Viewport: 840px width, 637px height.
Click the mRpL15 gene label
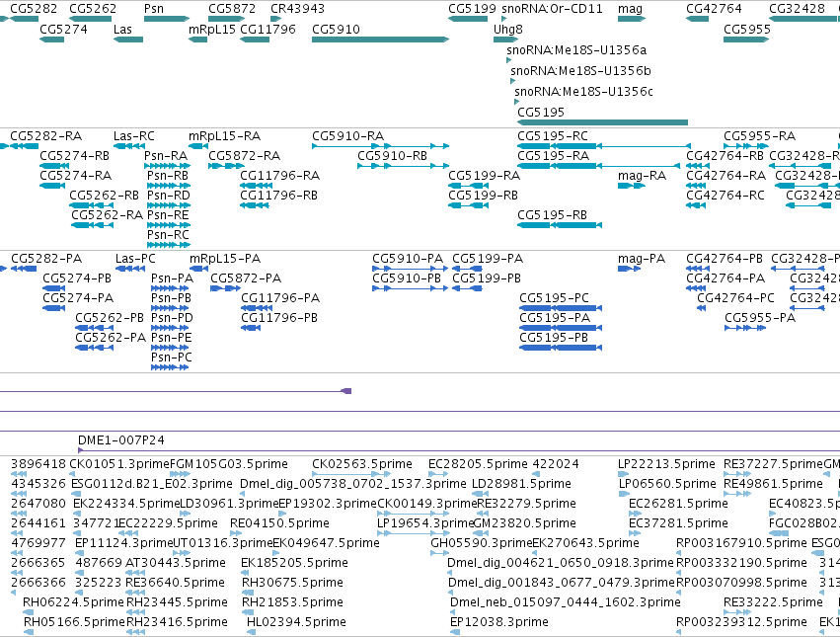point(212,30)
